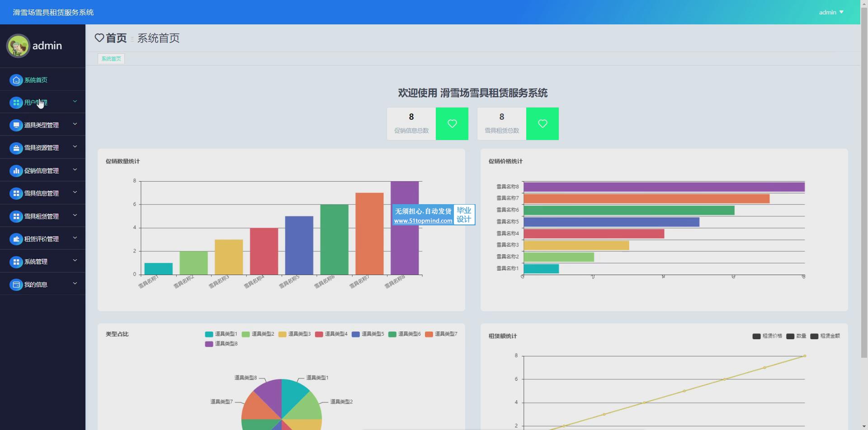Toggle 道具类型6 legend entry
868x430 pixels.
pyautogui.click(x=404, y=334)
